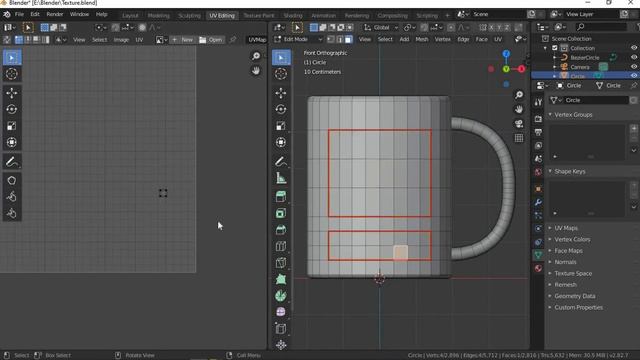This screenshot has height=360, width=640.
Task: Select the 3D viewport Move tool
Action: 281,93
